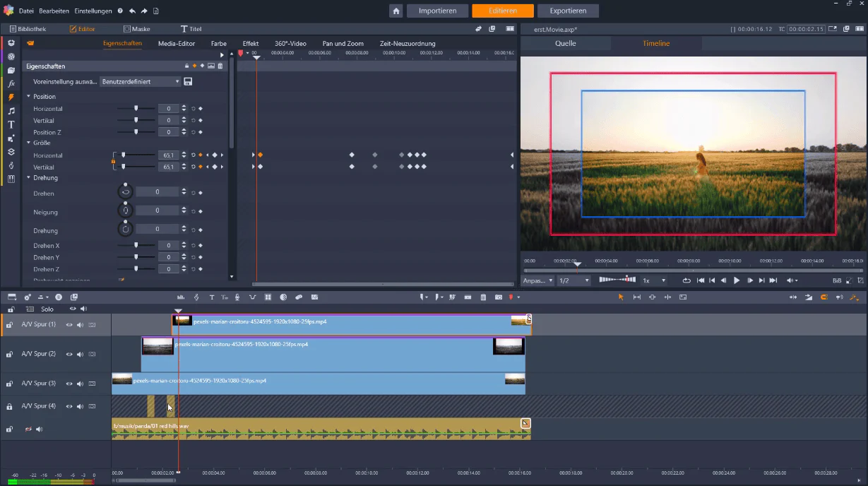Click the Home button in the top bar
Viewport: 868px width, 486px height.
[x=396, y=11]
